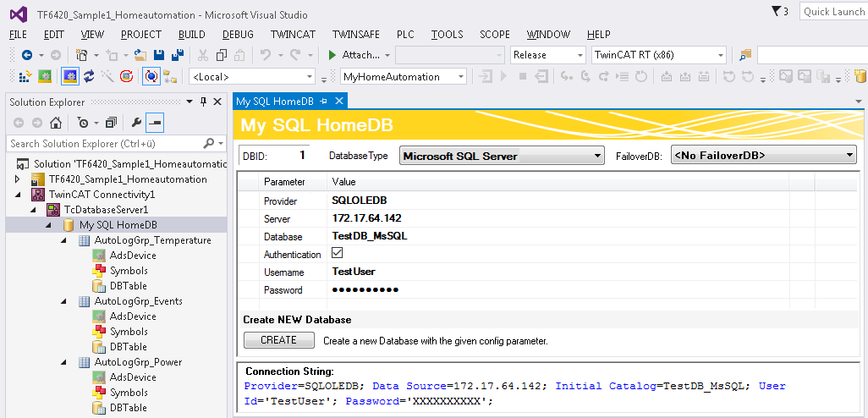This screenshot has width=868, height=418.
Task: Toggle the Show Online Data icon
Action: 151,76
